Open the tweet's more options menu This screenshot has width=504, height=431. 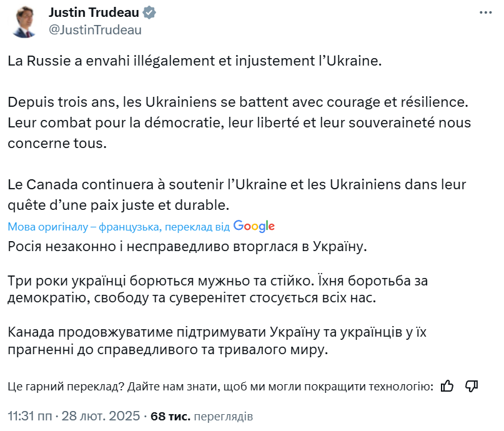(x=485, y=13)
